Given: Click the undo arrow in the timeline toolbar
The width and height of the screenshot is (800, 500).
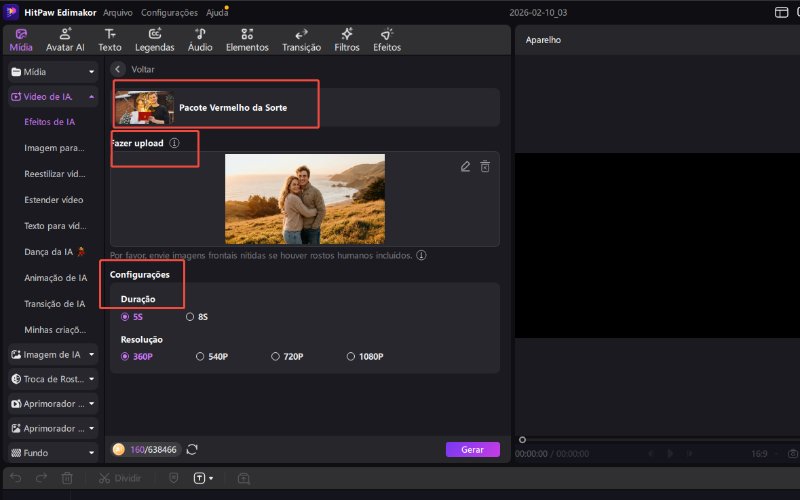Looking at the screenshot, I should pyautogui.click(x=16, y=478).
